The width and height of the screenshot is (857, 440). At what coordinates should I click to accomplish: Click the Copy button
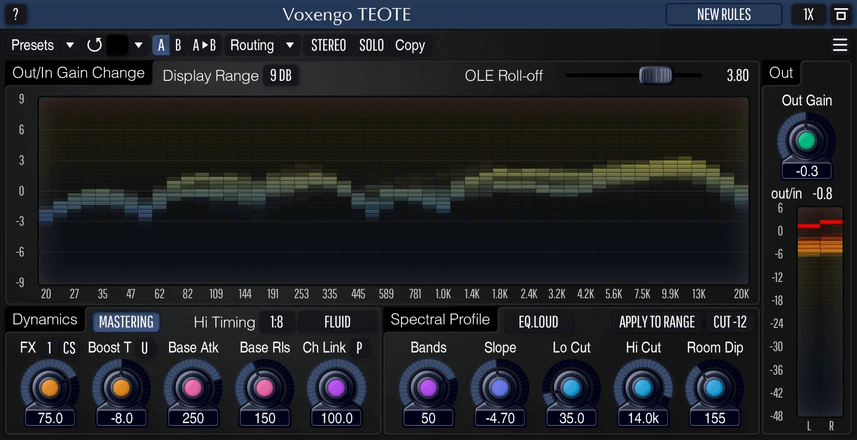[x=410, y=45]
